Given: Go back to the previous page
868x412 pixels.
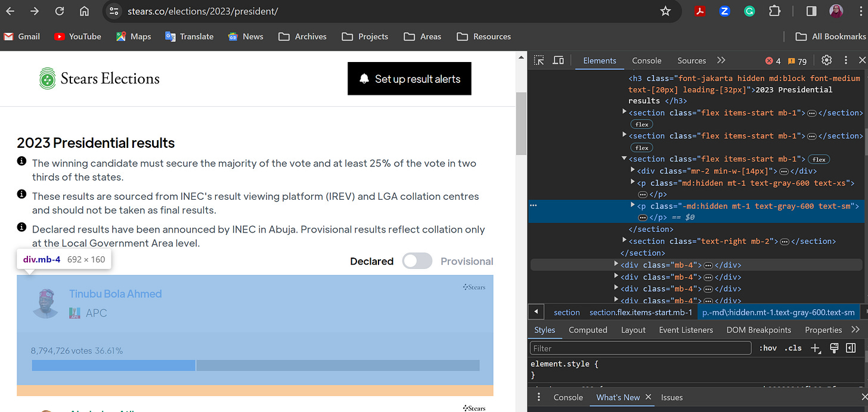Looking at the screenshot, I should (10, 11).
